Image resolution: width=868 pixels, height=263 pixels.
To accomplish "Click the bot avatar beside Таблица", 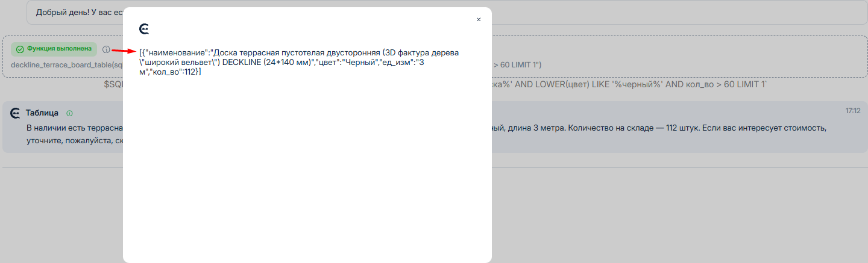I will [x=16, y=113].
